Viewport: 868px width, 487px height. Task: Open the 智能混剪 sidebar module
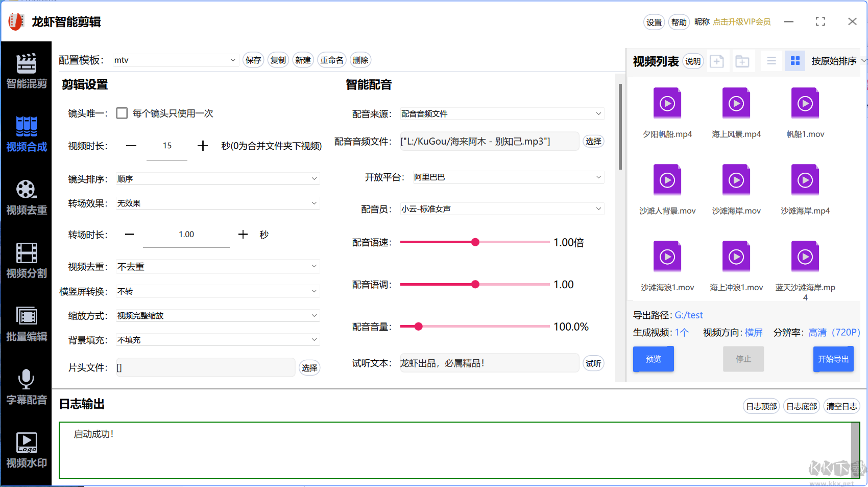pyautogui.click(x=26, y=71)
